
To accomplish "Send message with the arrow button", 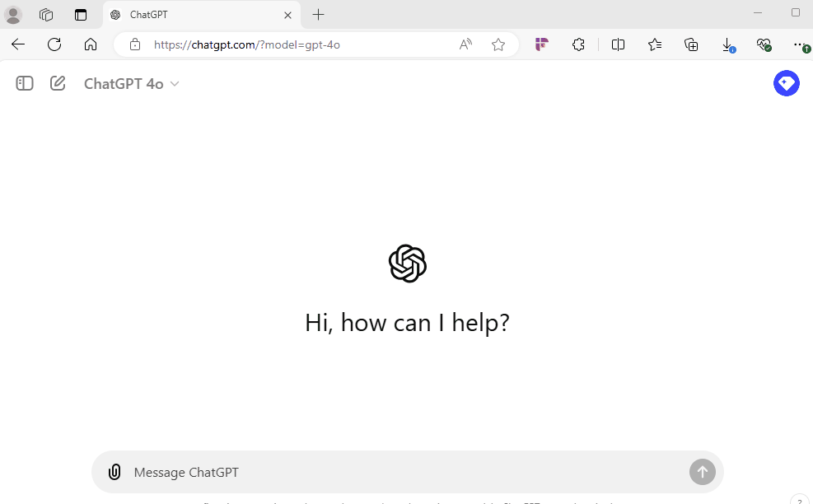I will (702, 472).
